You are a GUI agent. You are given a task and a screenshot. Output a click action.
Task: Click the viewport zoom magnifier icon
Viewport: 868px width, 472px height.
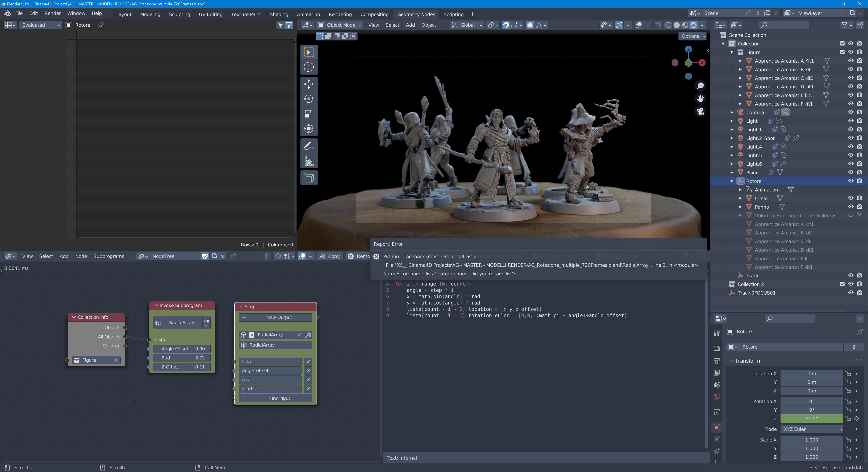click(700, 86)
